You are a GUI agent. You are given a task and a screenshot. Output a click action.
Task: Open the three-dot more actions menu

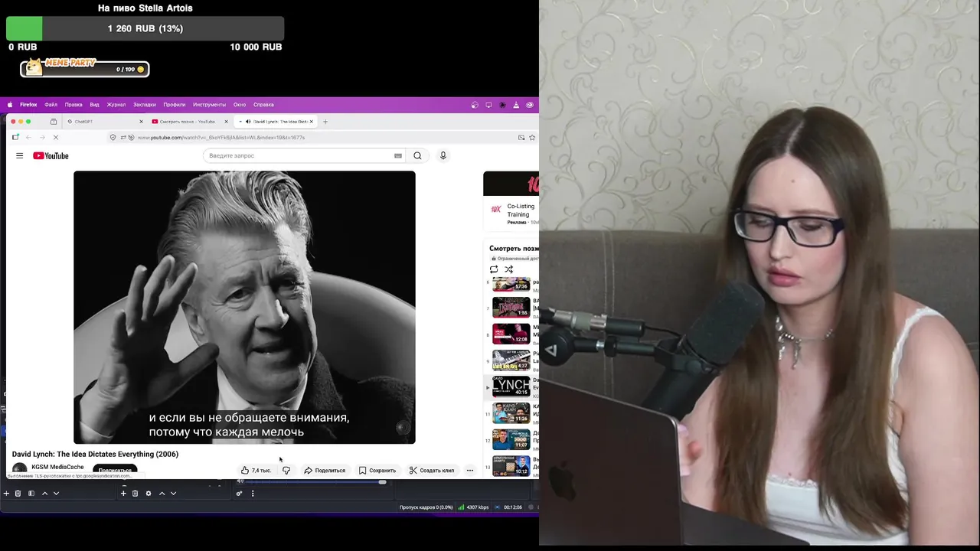click(470, 471)
